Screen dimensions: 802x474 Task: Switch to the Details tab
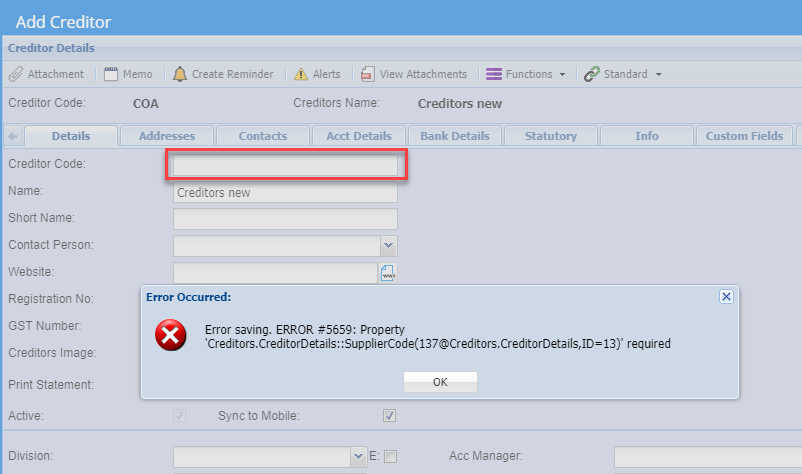71,136
